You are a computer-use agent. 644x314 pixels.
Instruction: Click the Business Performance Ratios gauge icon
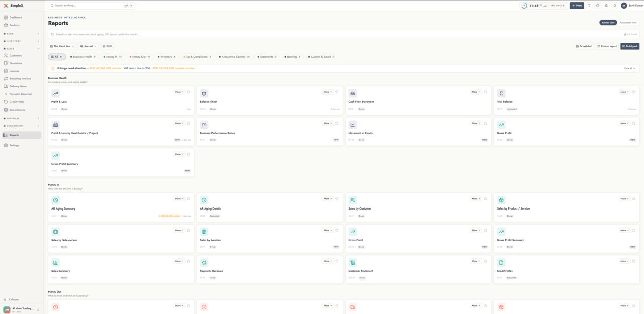(x=204, y=125)
